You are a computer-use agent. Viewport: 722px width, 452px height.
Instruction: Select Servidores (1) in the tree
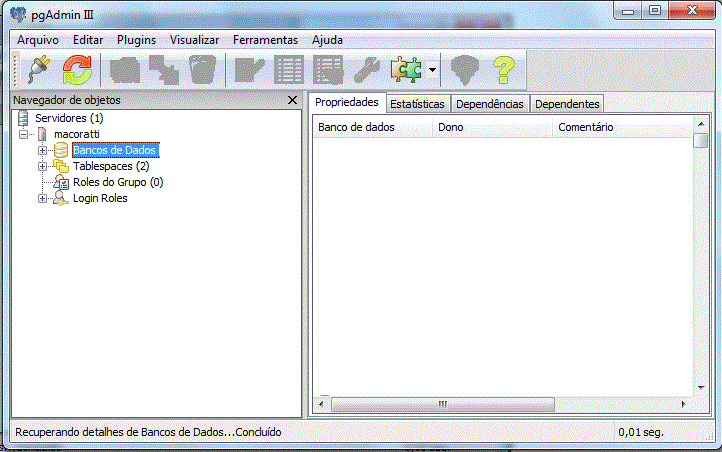click(69, 118)
